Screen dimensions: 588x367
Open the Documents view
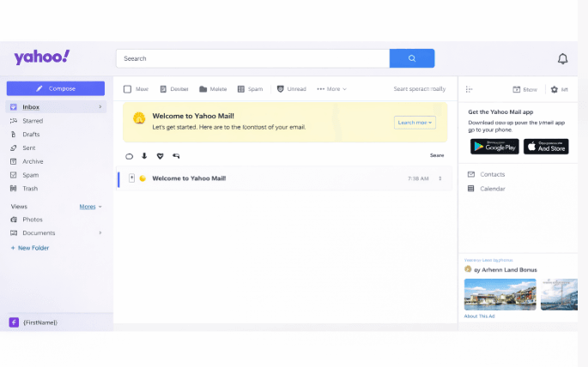pyautogui.click(x=39, y=233)
